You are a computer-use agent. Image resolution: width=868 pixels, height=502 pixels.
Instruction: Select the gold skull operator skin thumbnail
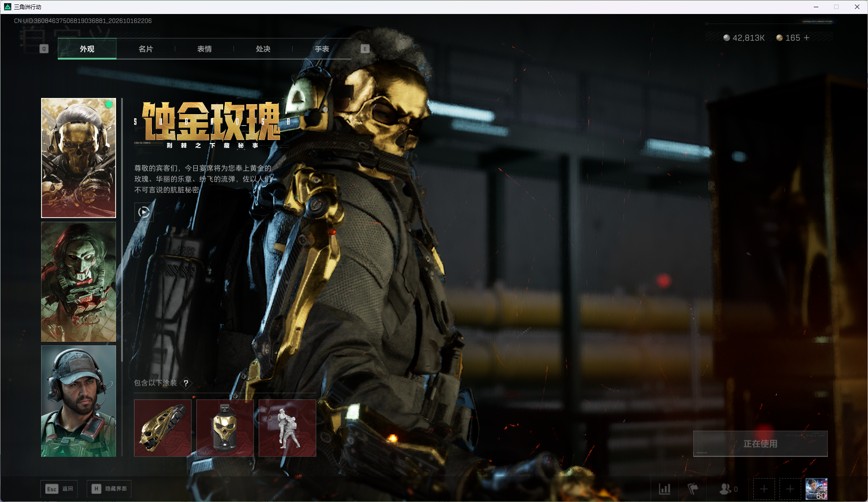coord(79,158)
